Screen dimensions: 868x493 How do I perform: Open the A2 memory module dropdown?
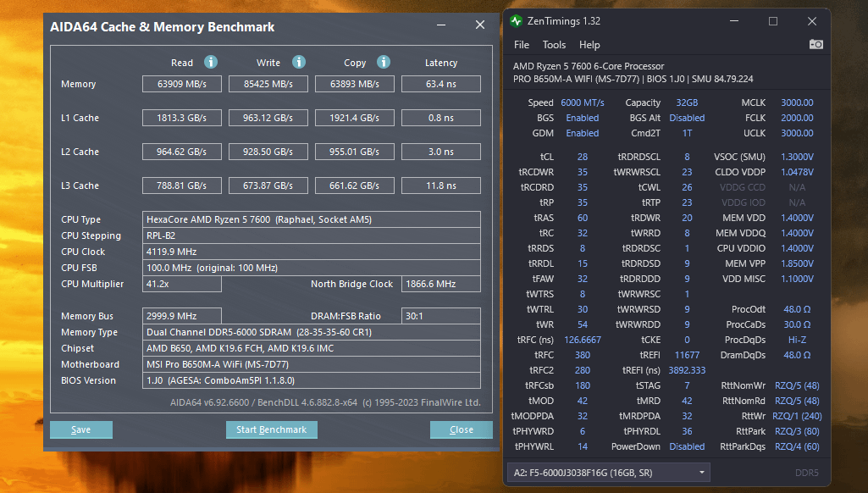[x=608, y=473]
